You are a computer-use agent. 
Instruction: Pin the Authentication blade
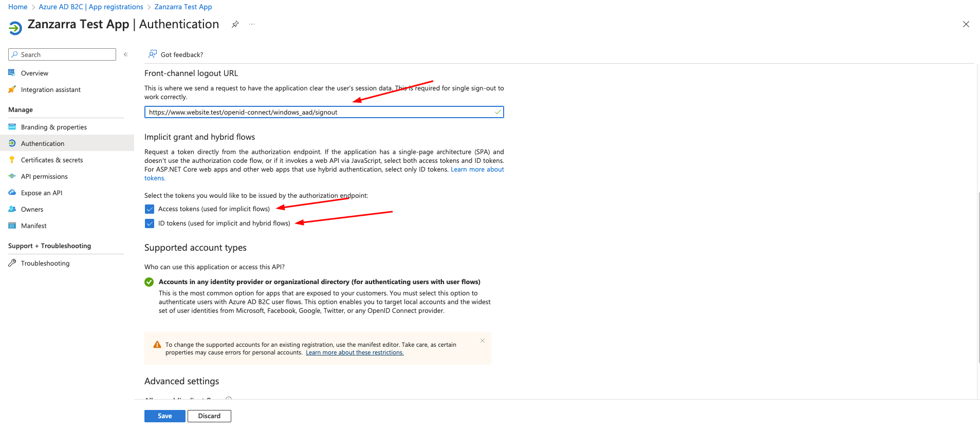coord(235,24)
